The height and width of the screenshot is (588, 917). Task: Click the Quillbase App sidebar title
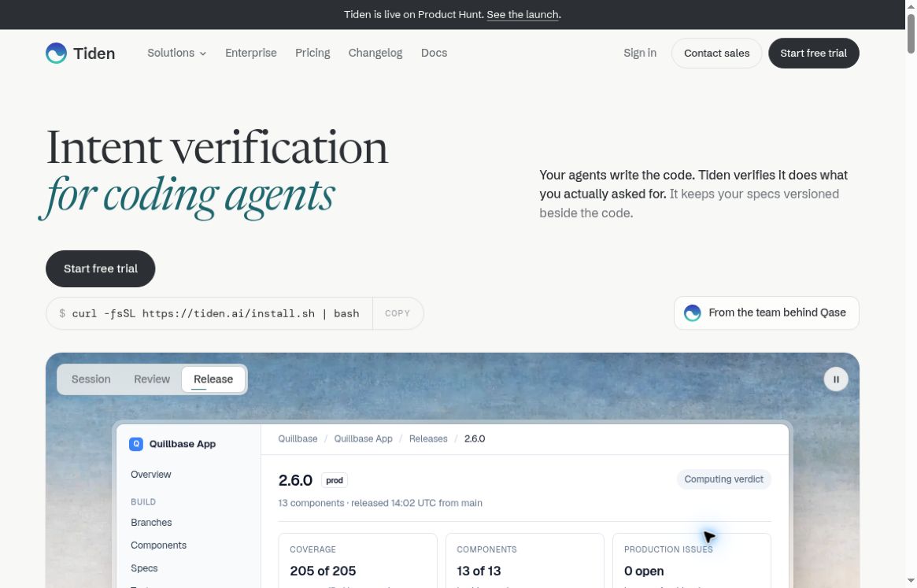[183, 444]
